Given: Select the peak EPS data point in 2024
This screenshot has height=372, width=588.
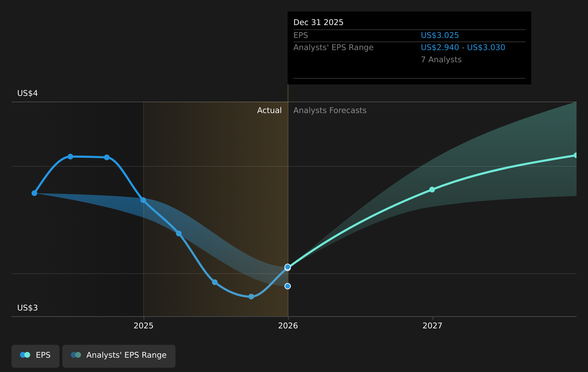Looking at the screenshot, I should click(x=71, y=156).
